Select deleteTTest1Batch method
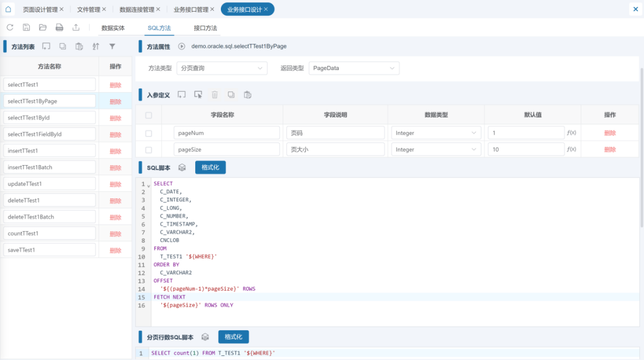Viewport: 644px width, 360px height. tap(50, 216)
